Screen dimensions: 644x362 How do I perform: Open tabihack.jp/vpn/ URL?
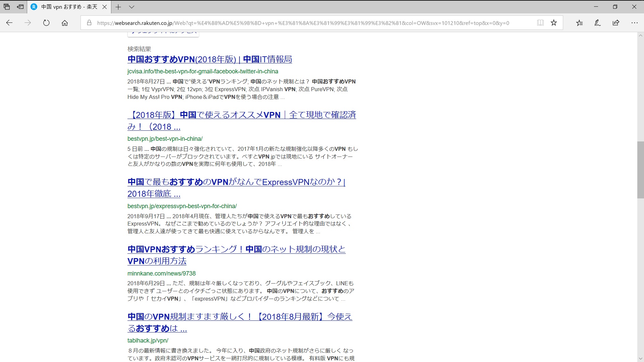148,341
